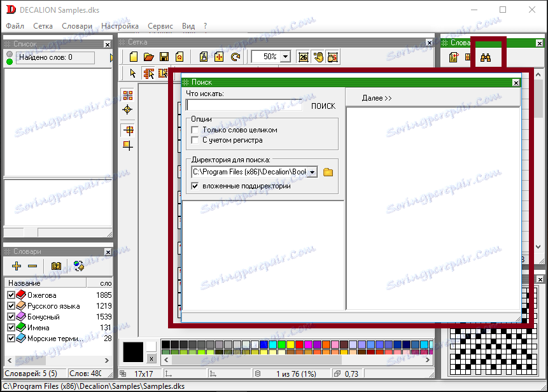
Task: Close the Список panel
Action: click(108, 45)
